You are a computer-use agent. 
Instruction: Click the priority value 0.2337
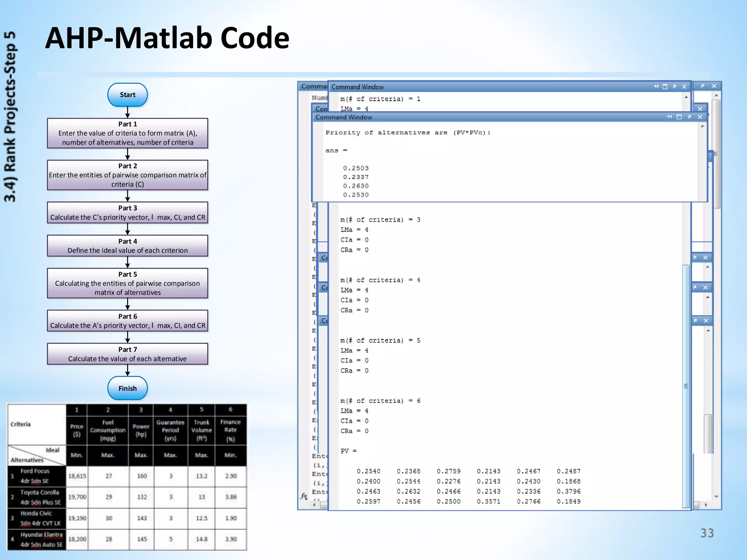click(x=356, y=177)
